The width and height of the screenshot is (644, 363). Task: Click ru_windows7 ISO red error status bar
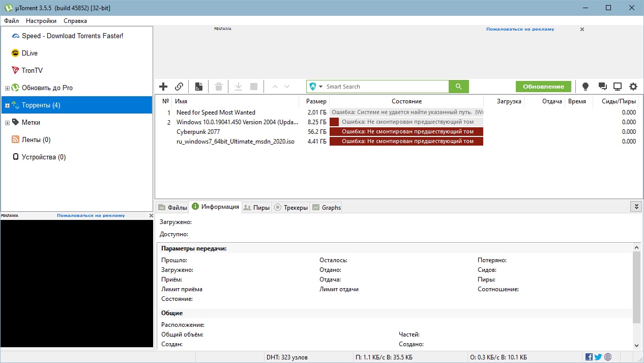tap(406, 141)
